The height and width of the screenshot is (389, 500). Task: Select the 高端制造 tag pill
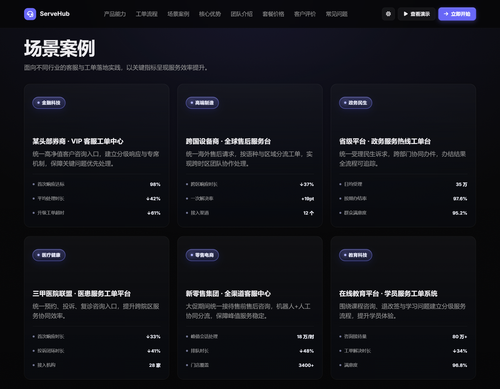[x=202, y=103]
